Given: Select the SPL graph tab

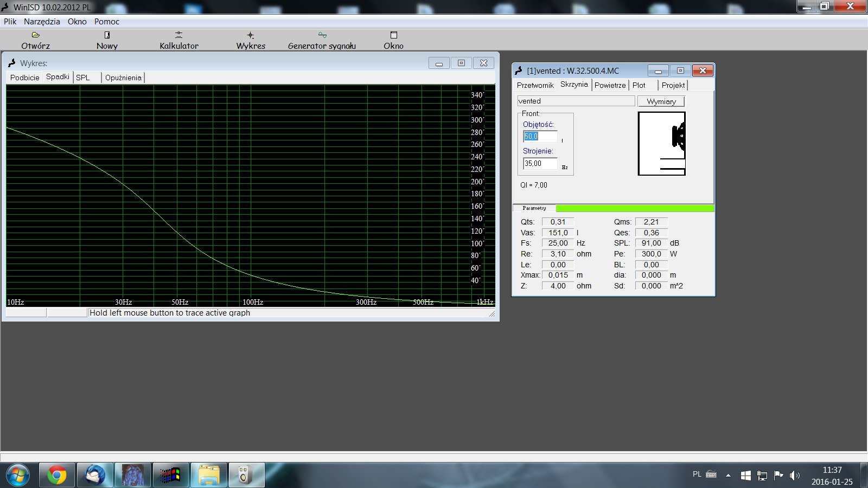Looking at the screenshot, I should [83, 78].
